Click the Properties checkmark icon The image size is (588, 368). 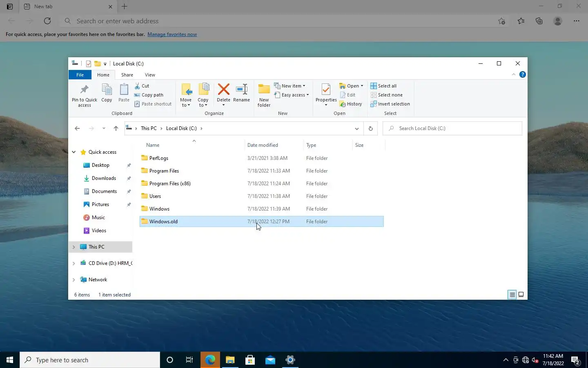coord(326,89)
